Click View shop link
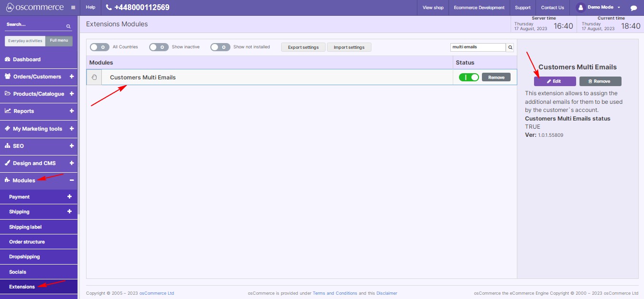Screen dimensions: 644x299 click(433, 8)
